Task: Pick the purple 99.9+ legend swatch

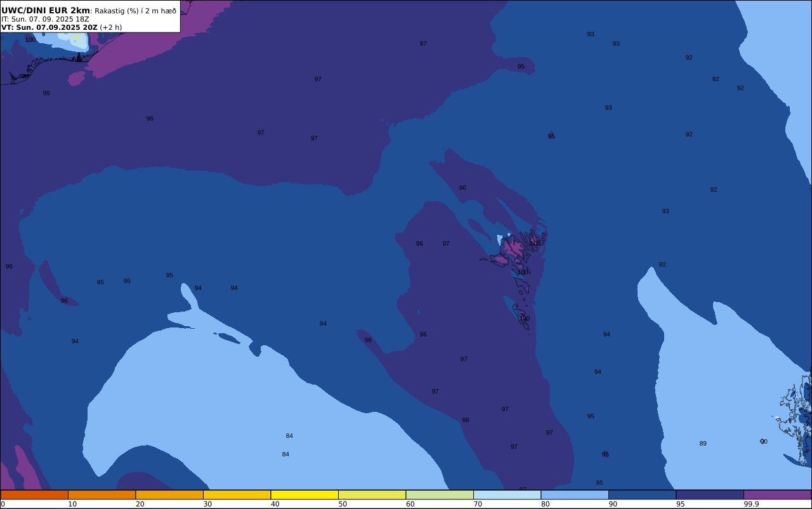Action: (777, 494)
